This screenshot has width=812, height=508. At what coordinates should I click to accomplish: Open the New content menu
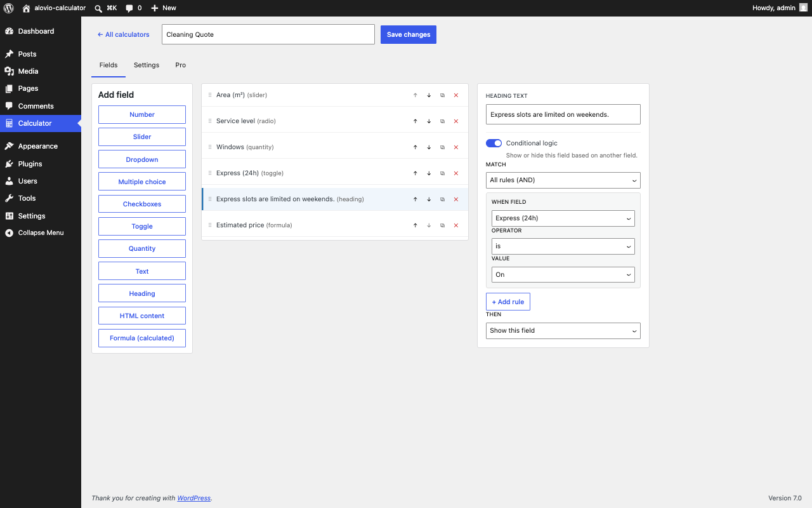[164, 8]
